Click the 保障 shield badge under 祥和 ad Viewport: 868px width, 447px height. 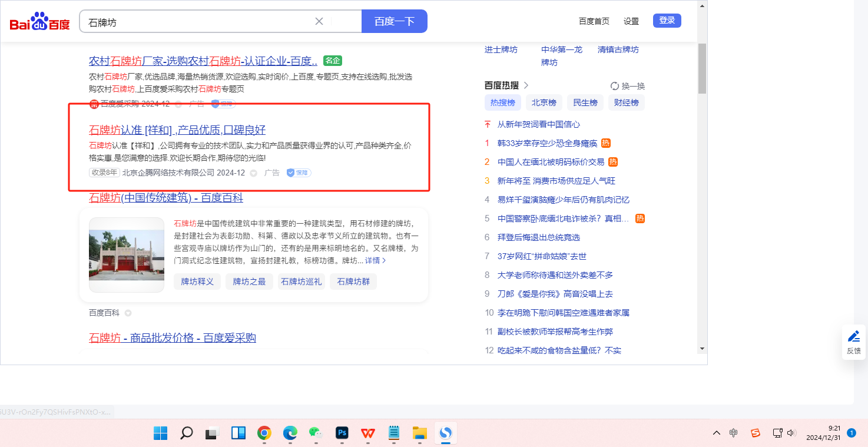(299, 173)
